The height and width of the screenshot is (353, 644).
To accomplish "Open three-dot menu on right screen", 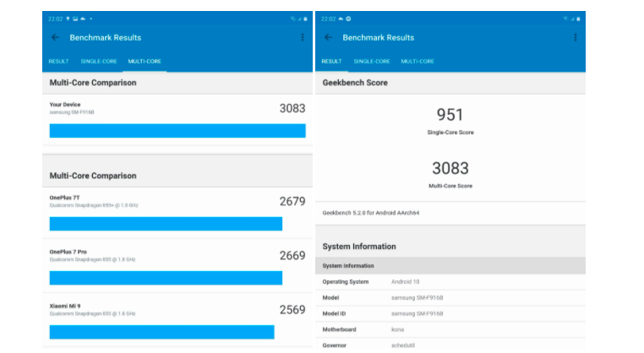I will (x=577, y=37).
